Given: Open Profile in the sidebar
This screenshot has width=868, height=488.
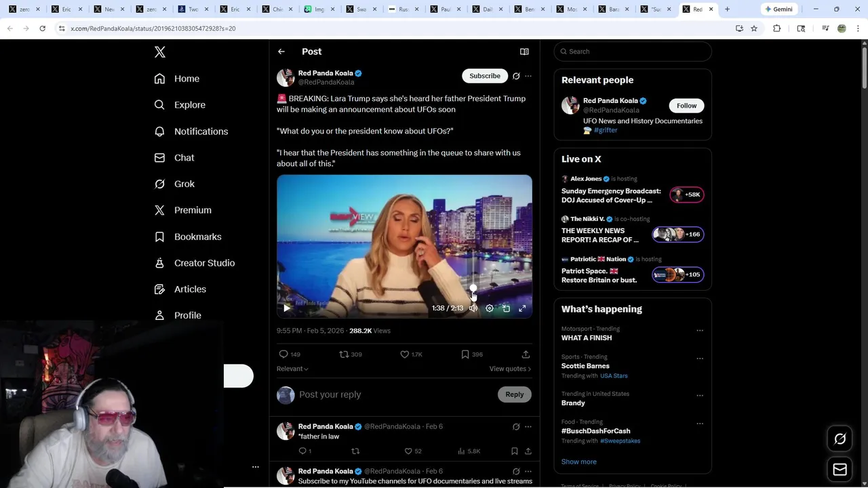Looking at the screenshot, I should (178, 315).
